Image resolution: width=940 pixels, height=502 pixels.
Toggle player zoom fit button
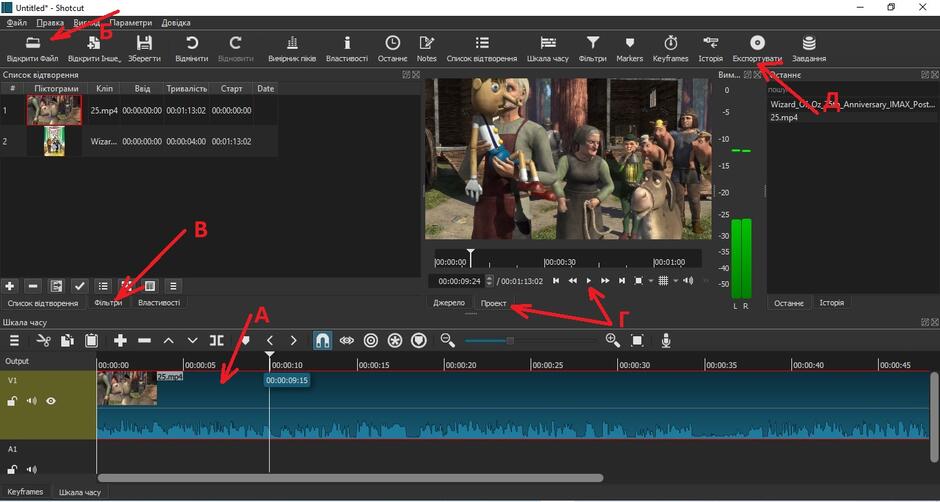click(x=638, y=281)
